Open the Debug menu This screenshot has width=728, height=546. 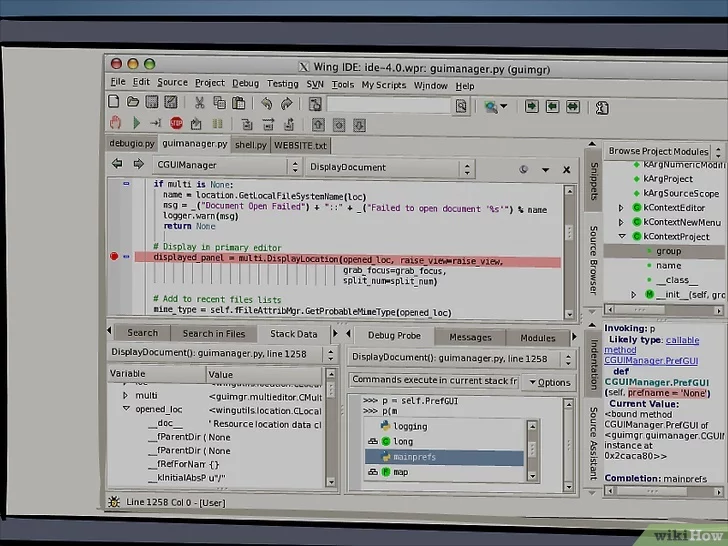245,84
